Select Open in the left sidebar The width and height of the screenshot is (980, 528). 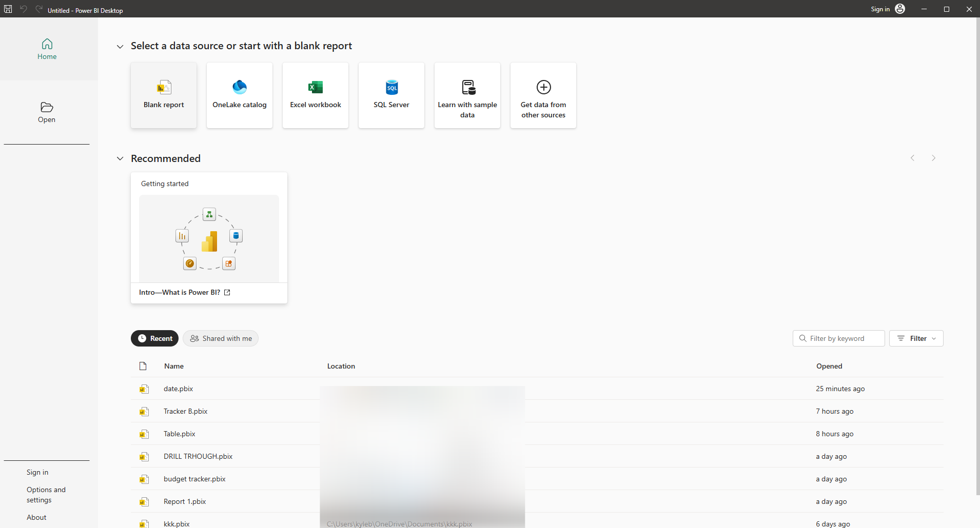pos(47,112)
